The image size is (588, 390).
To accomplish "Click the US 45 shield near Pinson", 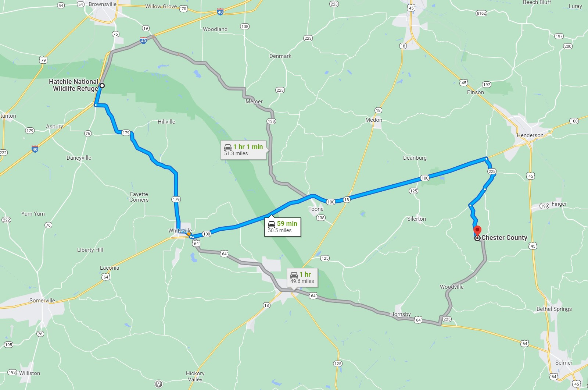I will 464,82.
